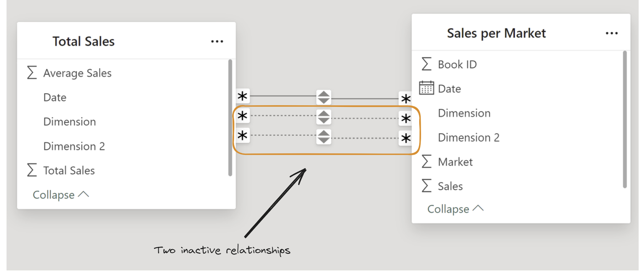Select the Dimension field in Sales per Market
Image resolution: width=644 pixels, height=274 pixels.
(464, 113)
